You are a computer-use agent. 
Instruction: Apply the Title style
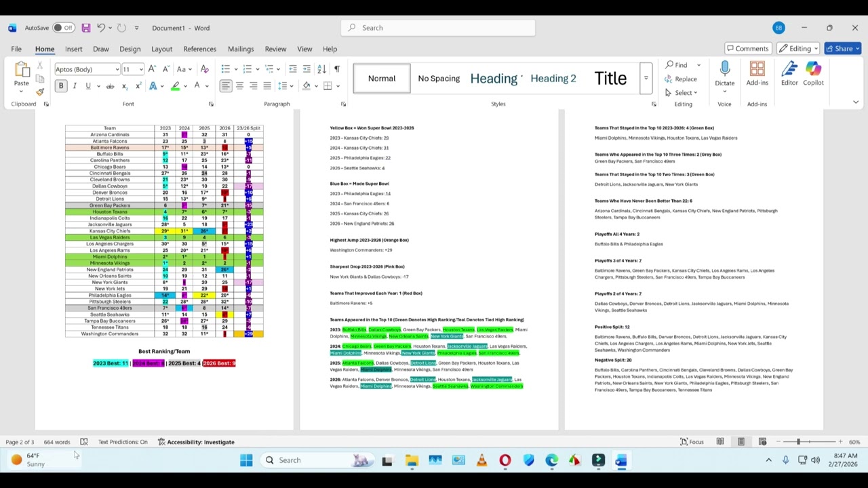[x=610, y=79]
